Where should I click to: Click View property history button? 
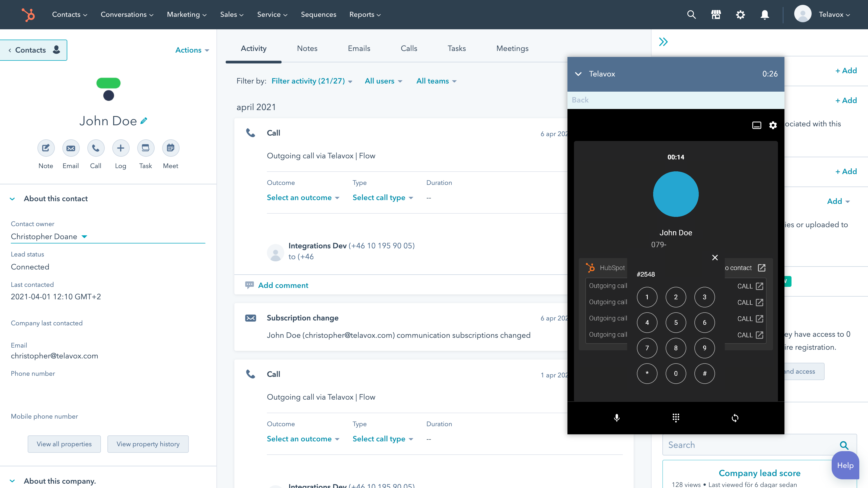(x=148, y=444)
